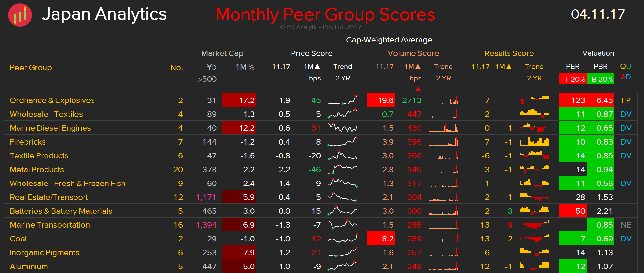The image size is (644, 273).
Task: Open Marine Diesel Engines volume trend chart
Action: coord(443,128)
